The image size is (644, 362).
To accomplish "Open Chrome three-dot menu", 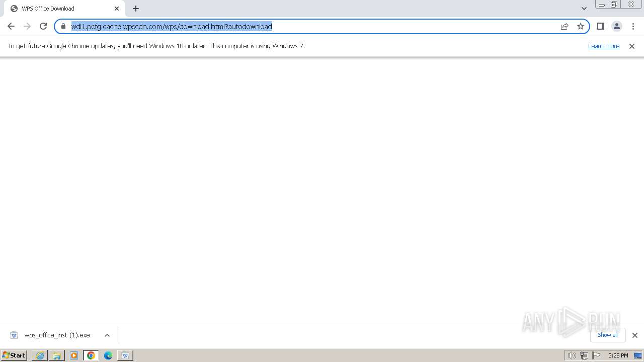I will click(633, 26).
